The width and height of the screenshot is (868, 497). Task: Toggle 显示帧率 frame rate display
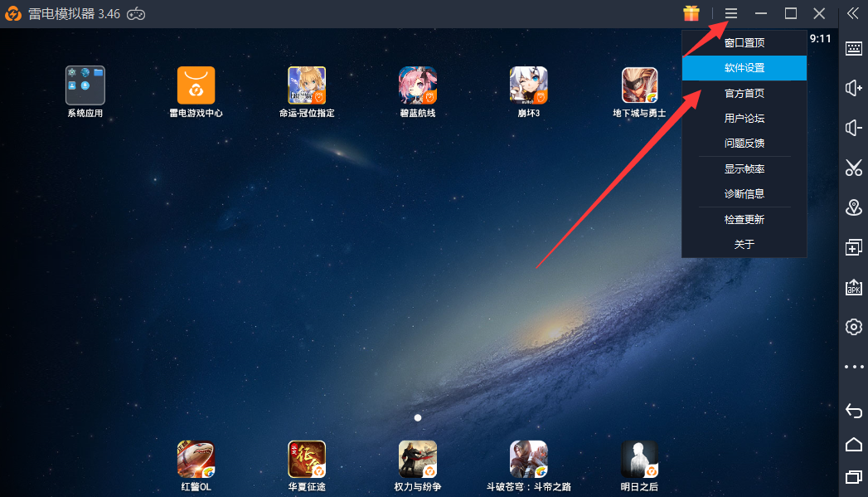(744, 168)
